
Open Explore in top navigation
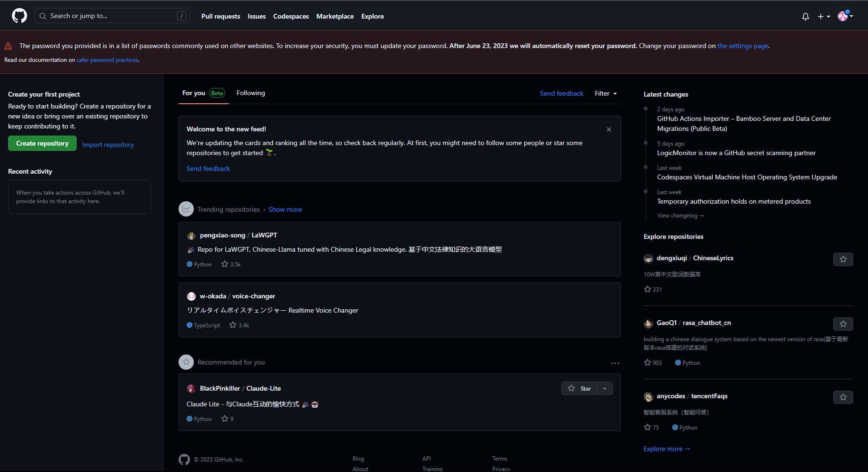372,16
